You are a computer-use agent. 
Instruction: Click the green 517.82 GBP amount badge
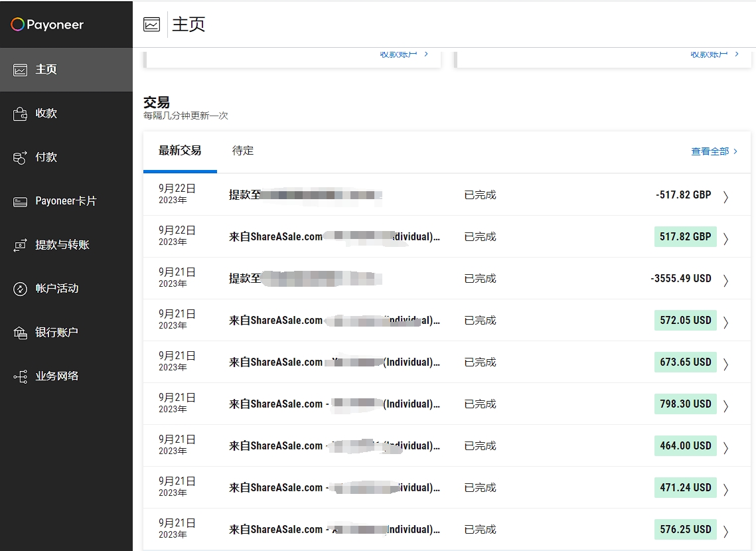(685, 237)
